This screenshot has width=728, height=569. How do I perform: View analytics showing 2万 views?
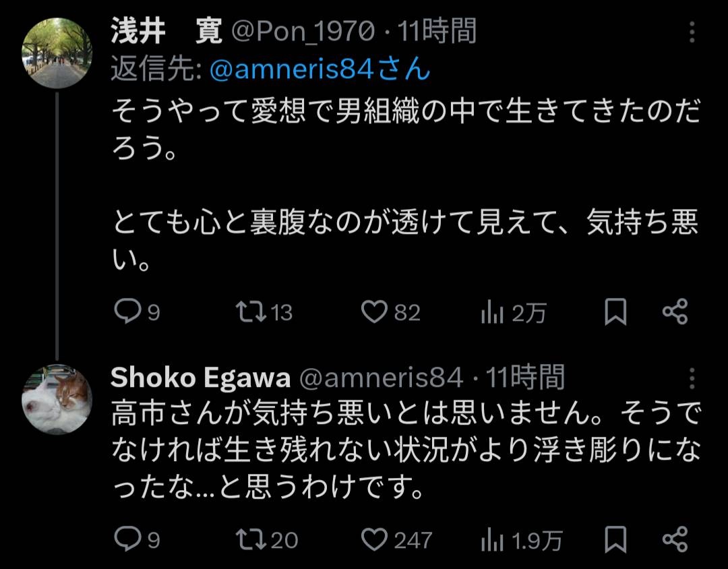pyautogui.click(x=493, y=312)
